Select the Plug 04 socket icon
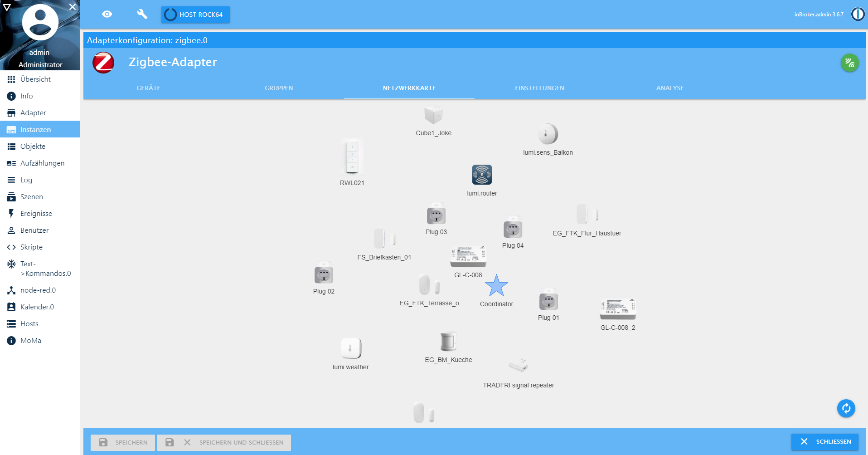The width and height of the screenshot is (868, 455). [513, 228]
